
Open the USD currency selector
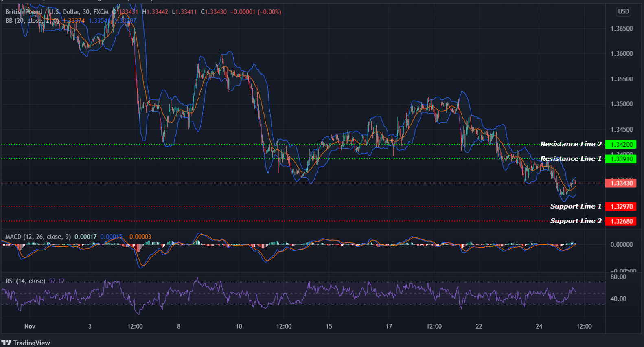tap(623, 11)
